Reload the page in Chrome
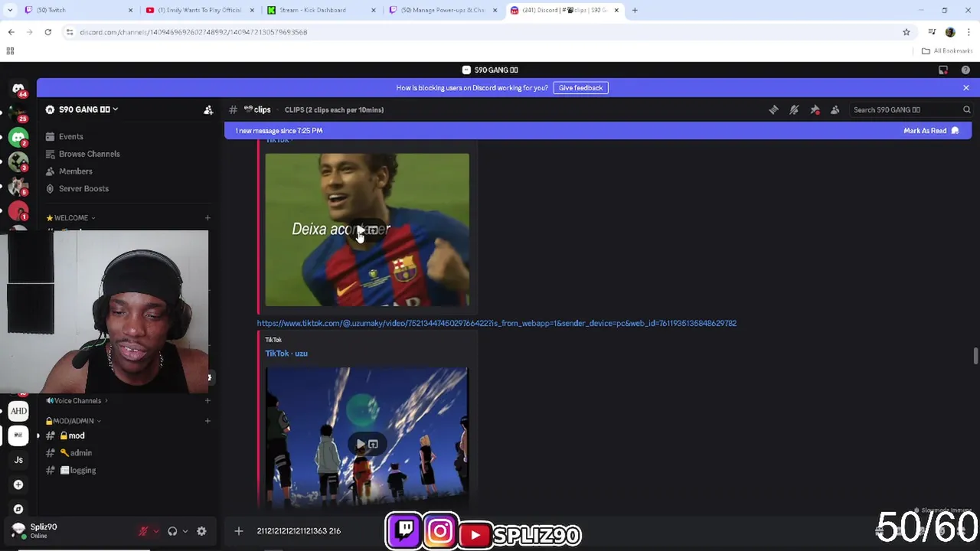980x551 pixels. click(47, 32)
